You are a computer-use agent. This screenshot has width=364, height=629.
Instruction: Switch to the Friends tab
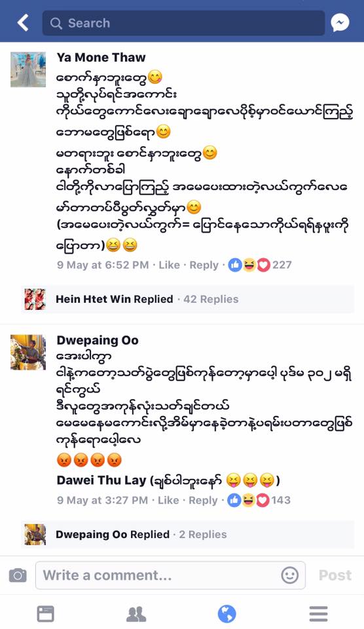136,614
